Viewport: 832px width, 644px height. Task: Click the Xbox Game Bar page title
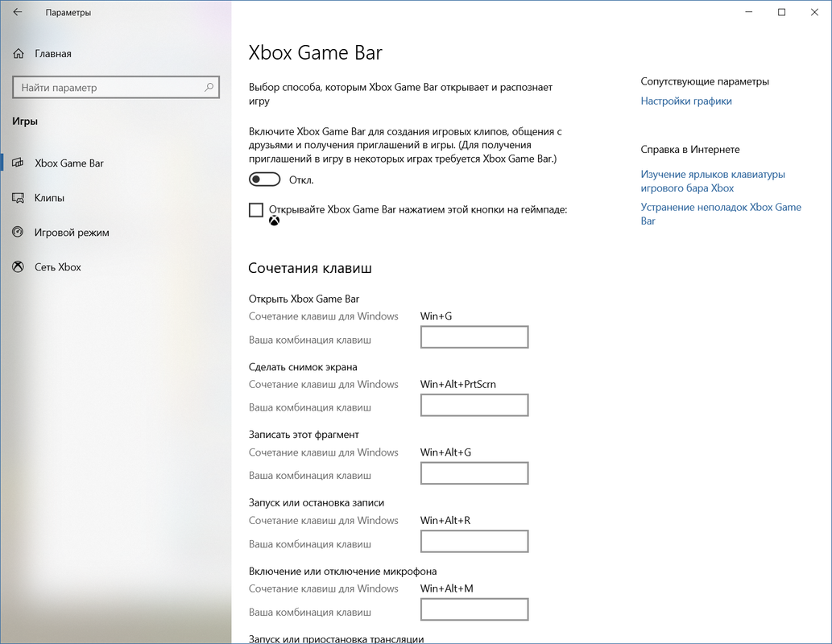(315, 52)
